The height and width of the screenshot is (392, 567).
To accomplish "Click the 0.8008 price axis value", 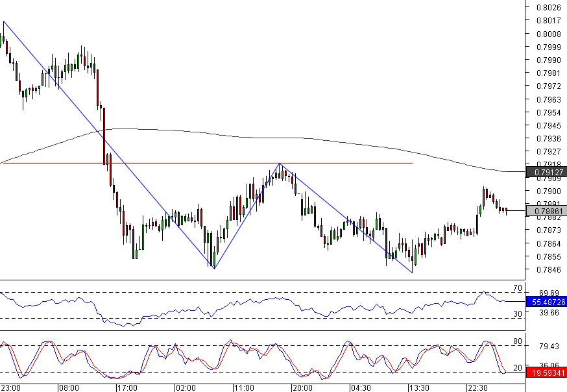I will (x=549, y=34).
